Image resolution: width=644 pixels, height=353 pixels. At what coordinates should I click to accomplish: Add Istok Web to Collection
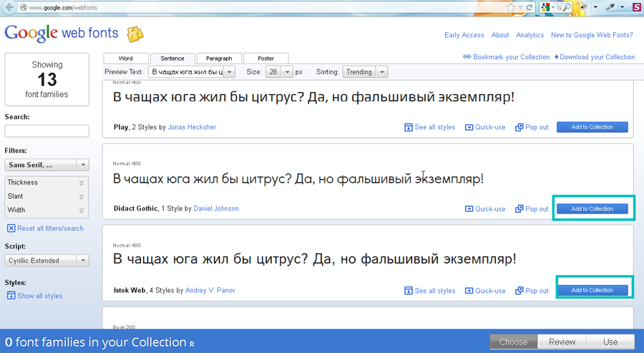coord(592,290)
